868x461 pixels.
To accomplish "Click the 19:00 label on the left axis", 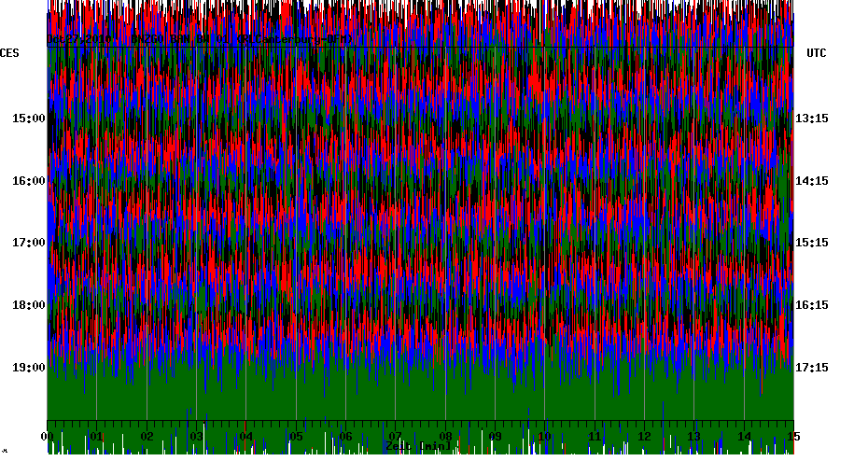I will click(x=28, y=368).
